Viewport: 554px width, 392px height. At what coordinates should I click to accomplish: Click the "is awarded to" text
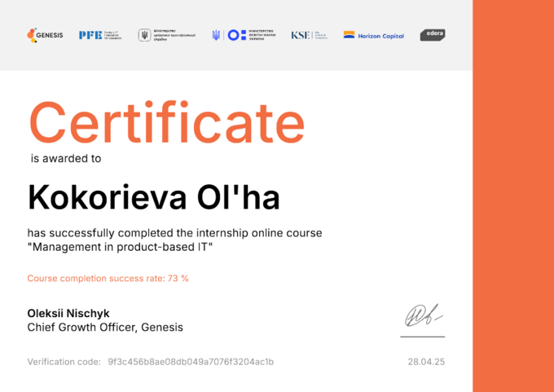coord(66,159)
